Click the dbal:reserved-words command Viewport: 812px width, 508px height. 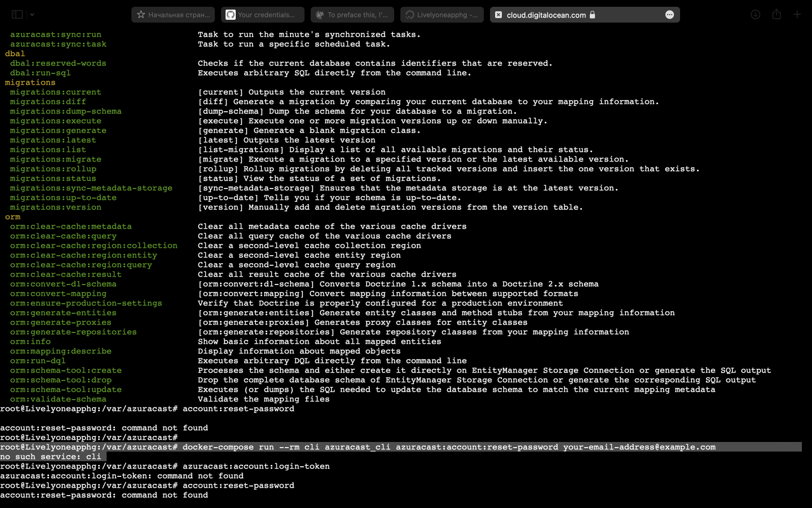tap(58, 63)
